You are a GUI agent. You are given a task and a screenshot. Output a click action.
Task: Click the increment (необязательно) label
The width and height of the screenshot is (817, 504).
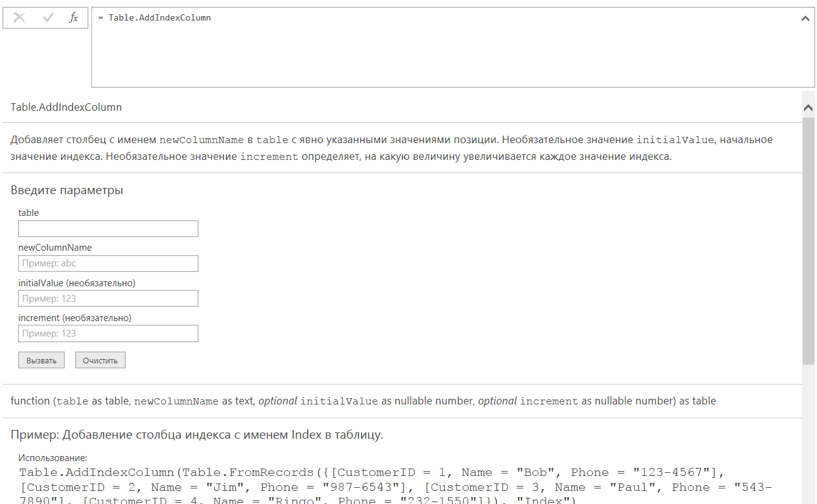[x=75, y=317]
